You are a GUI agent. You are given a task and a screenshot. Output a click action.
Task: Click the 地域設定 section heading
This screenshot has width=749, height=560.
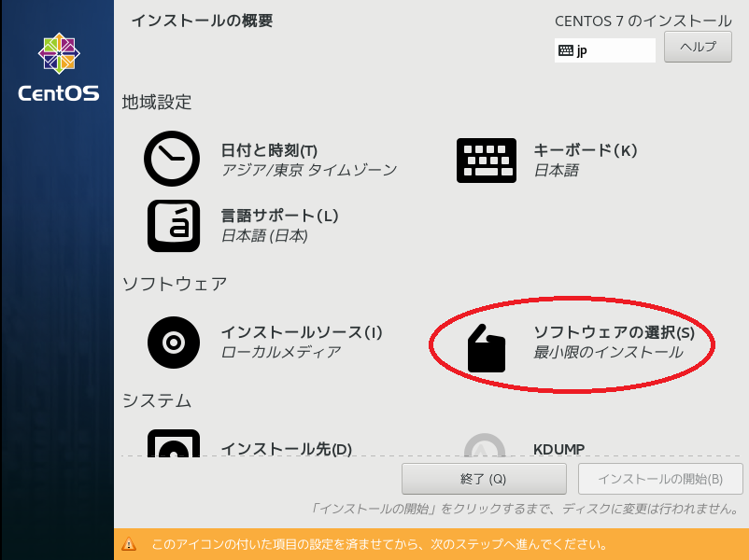(x=157, y=102)
